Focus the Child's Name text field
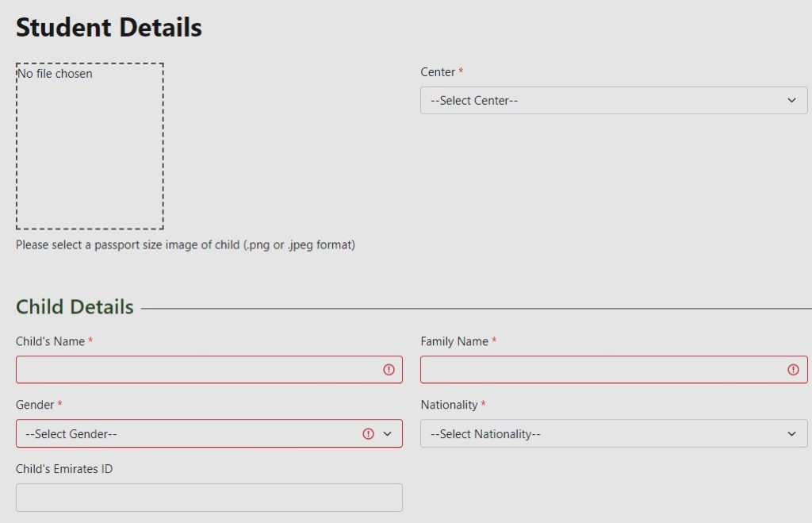This screenshot has height=523, width=812. [x=198, y=370]
